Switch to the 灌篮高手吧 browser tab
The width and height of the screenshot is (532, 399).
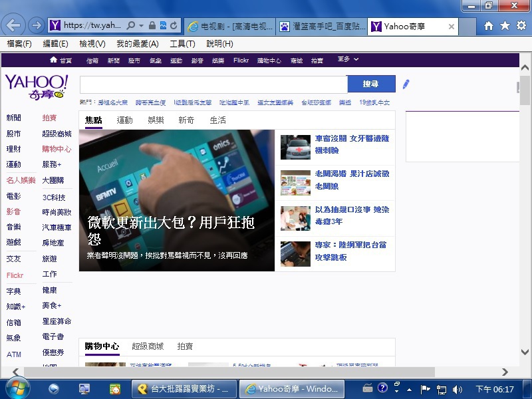[x=322, y=27]
